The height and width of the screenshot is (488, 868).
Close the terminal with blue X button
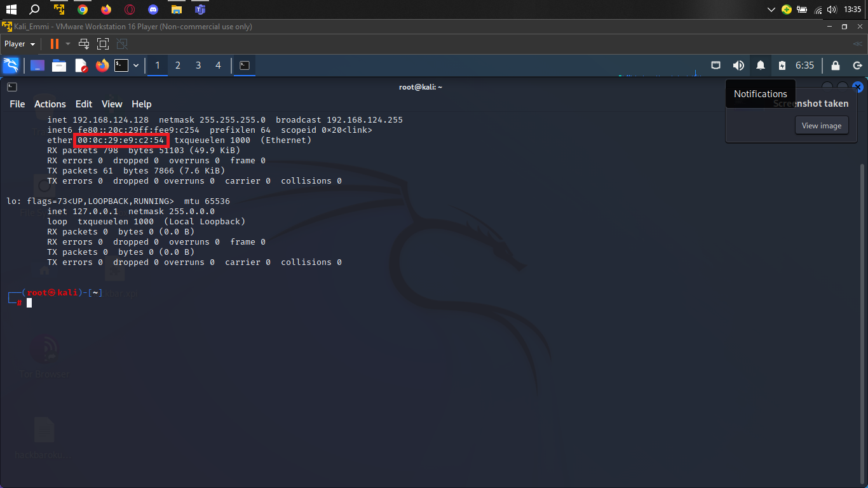[x=858, y=87]
